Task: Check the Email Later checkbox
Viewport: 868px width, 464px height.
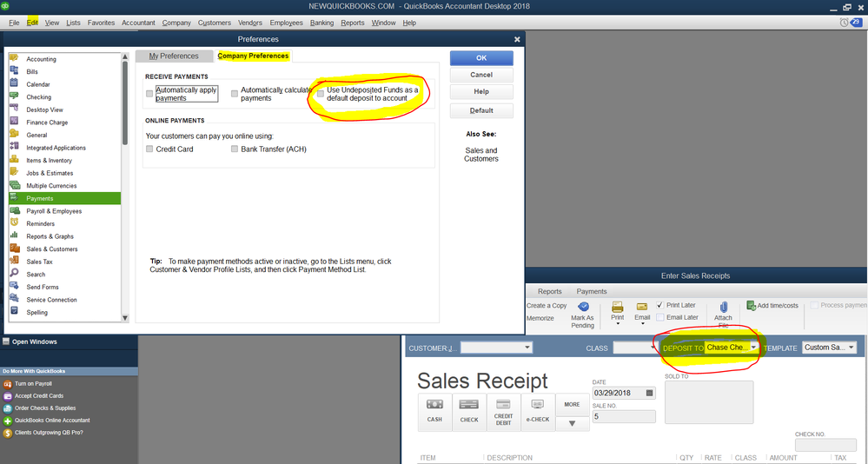Action: pyautogui.click(x=659, y=317)
